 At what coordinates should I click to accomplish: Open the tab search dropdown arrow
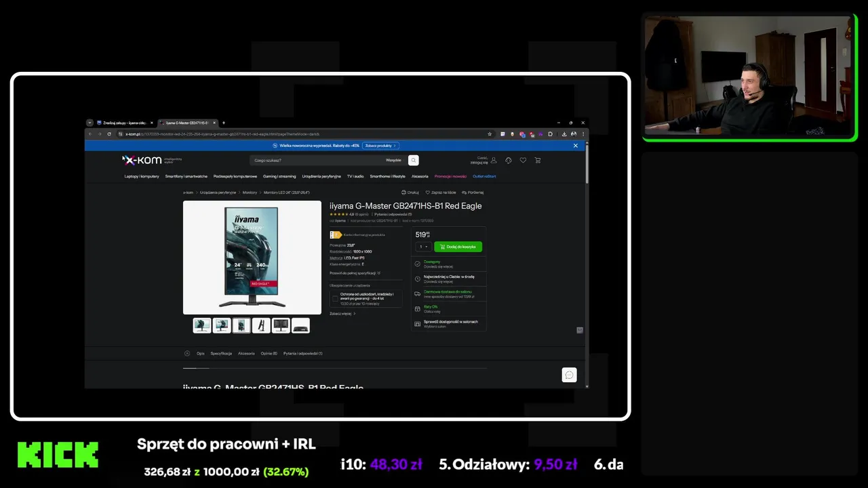90,123
